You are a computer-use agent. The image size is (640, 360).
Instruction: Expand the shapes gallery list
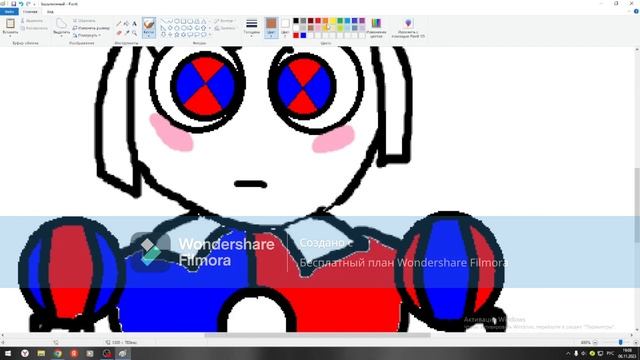(210, 35)
